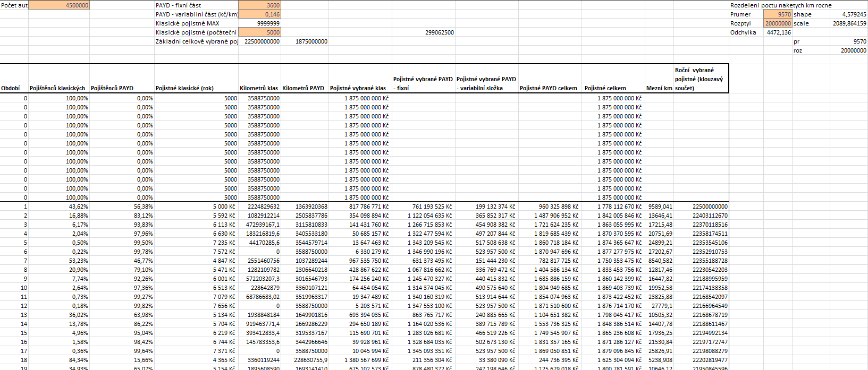Screen dimensions: 868x370
Task: Click the Pojištěnců klasických column header
Action: pos(57,88)
